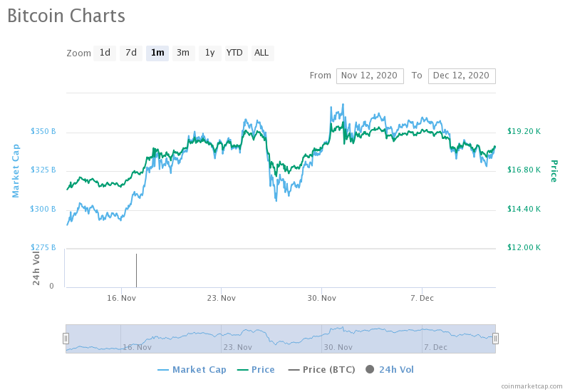Set zoom to 1d

point(105,53)
